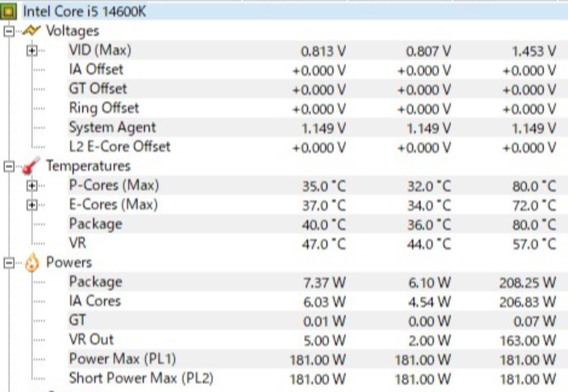The width and height of the screenshot is (568, 392).
Task: Click the VID minimum 0.807 V
Action: 428,51
